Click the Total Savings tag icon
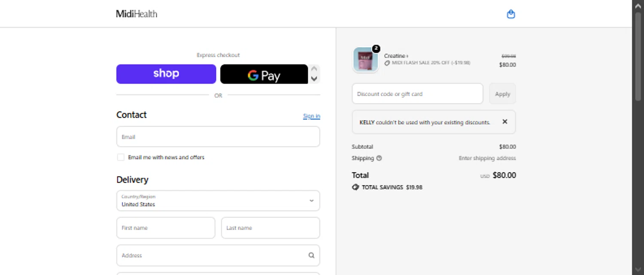Image resolution: width=644 pixels, height=275 pixels. point(355,187)
